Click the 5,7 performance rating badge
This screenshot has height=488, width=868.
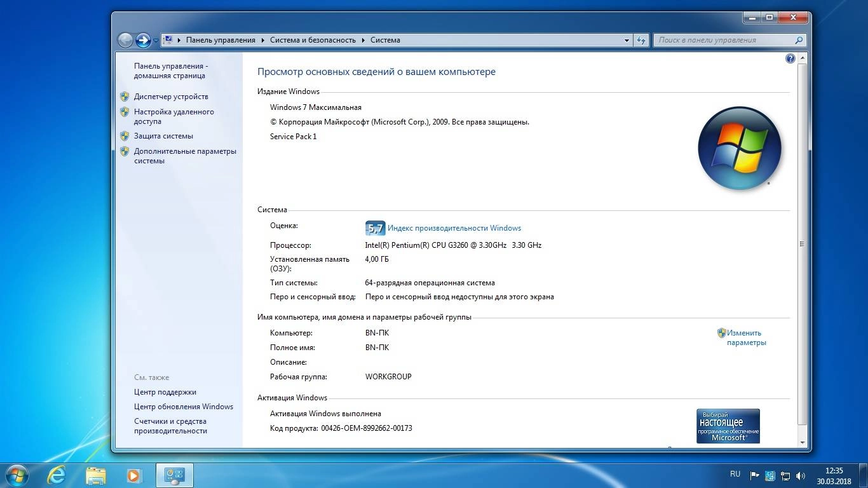[375, 228]
